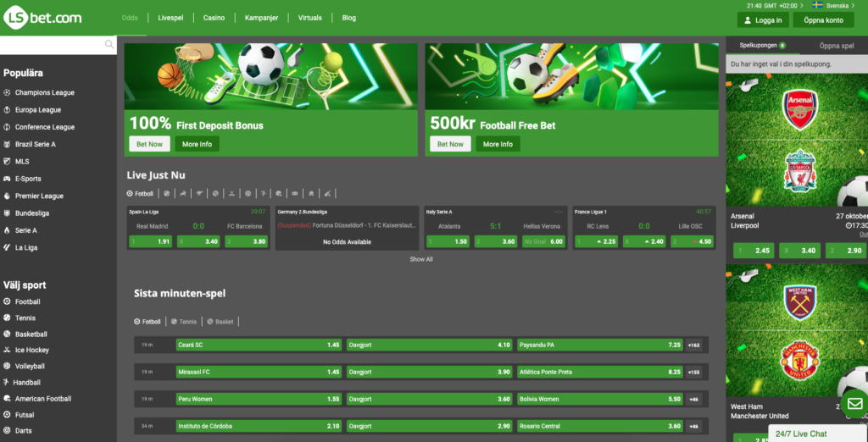Click Bet Now on First Deposit Bonus
The width and height of the screenshot is (868, 442).
[149, 144]
